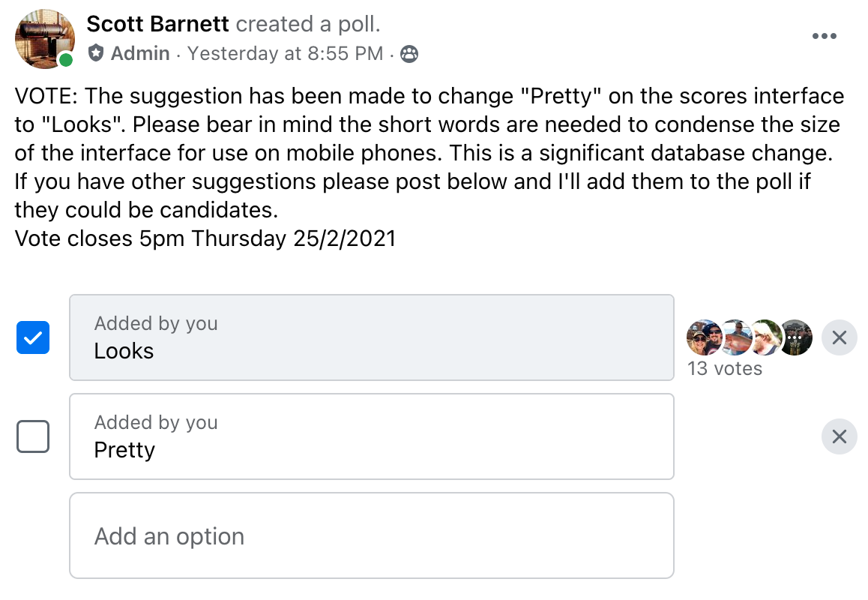Screen dimensions: 868x600
Task: Remove the Looks poll option
Action: 840,337
